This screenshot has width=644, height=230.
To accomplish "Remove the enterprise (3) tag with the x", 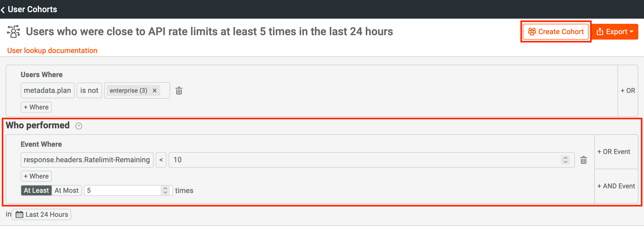I will click(155, 91).
